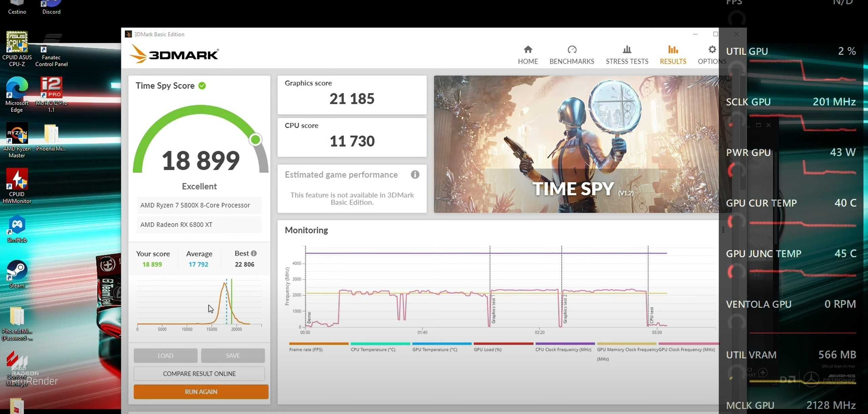This screenshot has width=868, height=414.
Task: Click the AMD Ryzen 7 5800X processor row
Action: coord(199,205)
